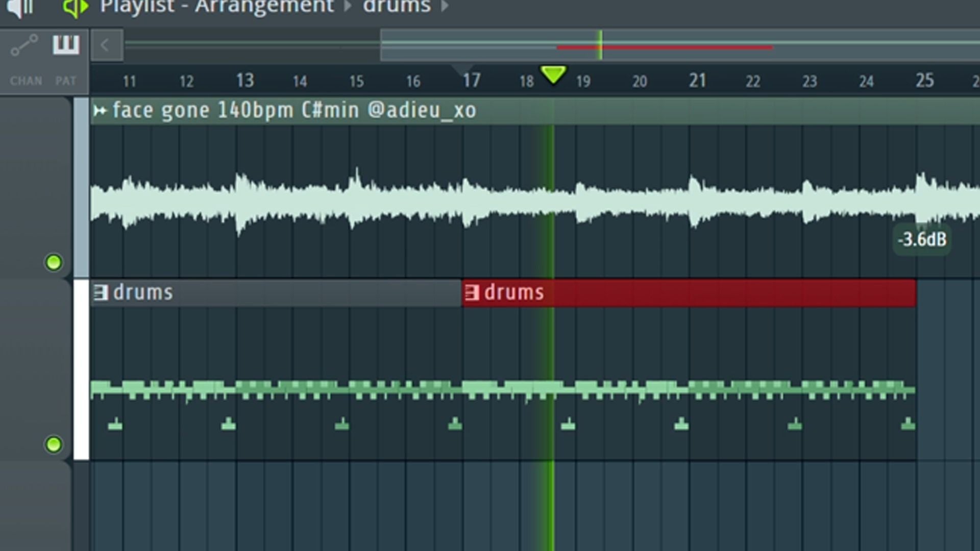Click the pattern icon on the gray drums clip
The width and height of the screenshot is (980, 551).
click(x=101, y=293)
